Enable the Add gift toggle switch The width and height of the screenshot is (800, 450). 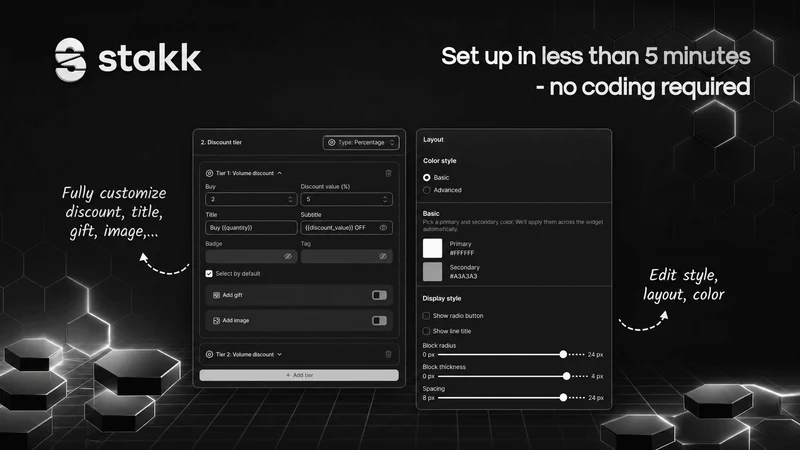pyautogui.click(x=379, y=295)
